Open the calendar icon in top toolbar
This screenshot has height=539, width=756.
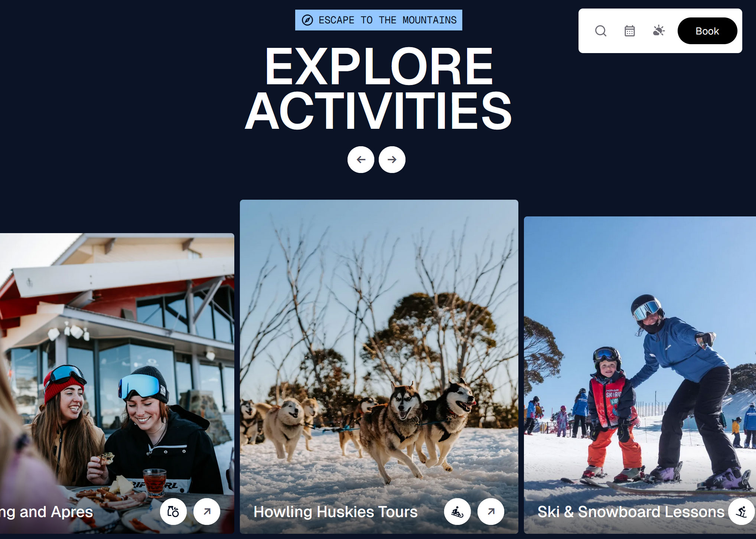pos(629,31)
